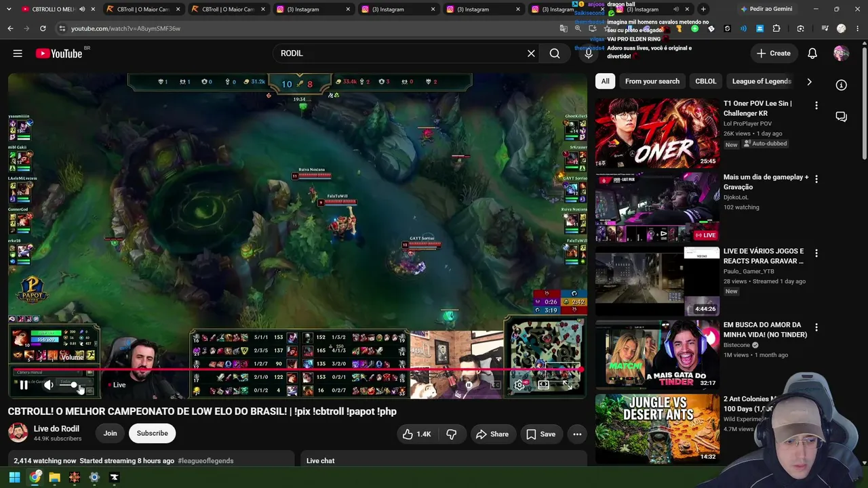The width and height of the screenshot is (868, 488).
Task: Open the video info panel icon
Action: (841, 85)
